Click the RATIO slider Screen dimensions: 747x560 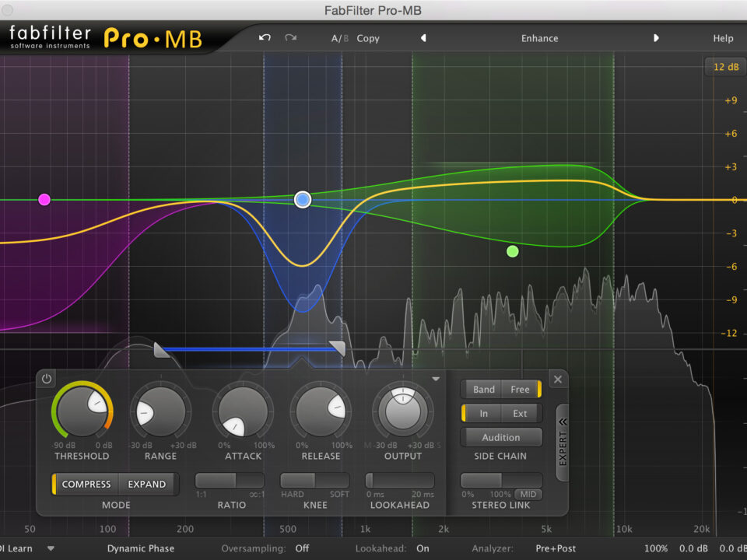tap(230, 481)
